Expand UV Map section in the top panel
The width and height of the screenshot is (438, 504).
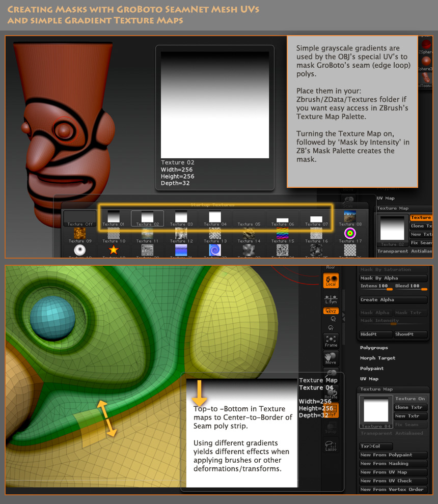coord(386,199)
